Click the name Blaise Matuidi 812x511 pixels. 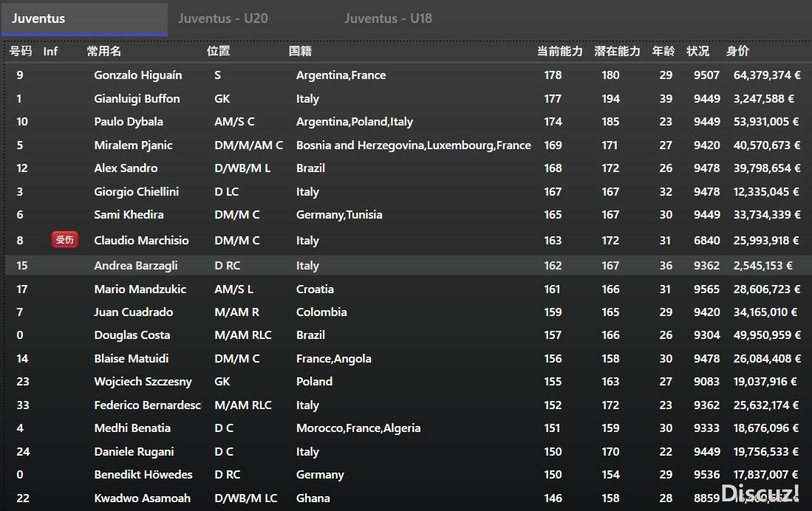[x=131, y=358]
